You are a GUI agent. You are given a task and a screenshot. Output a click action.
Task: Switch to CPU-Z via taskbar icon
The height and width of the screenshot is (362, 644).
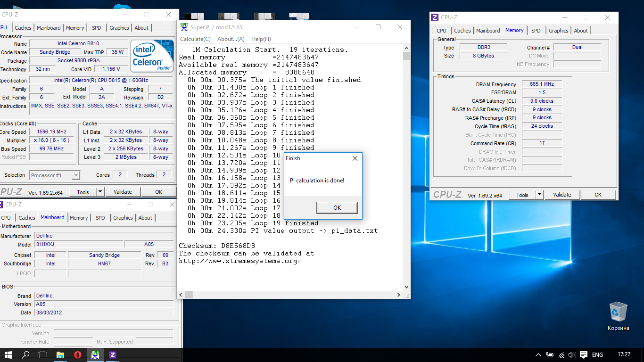click(x=113, y=354)
